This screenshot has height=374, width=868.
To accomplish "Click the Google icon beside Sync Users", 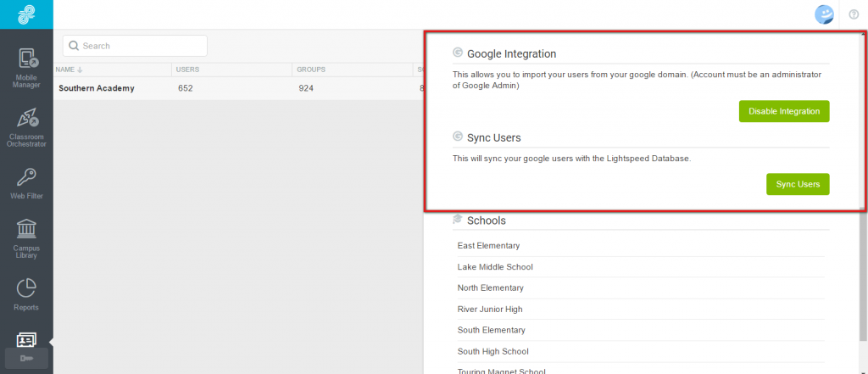I will pyautogui.click(x=457, y=137).
